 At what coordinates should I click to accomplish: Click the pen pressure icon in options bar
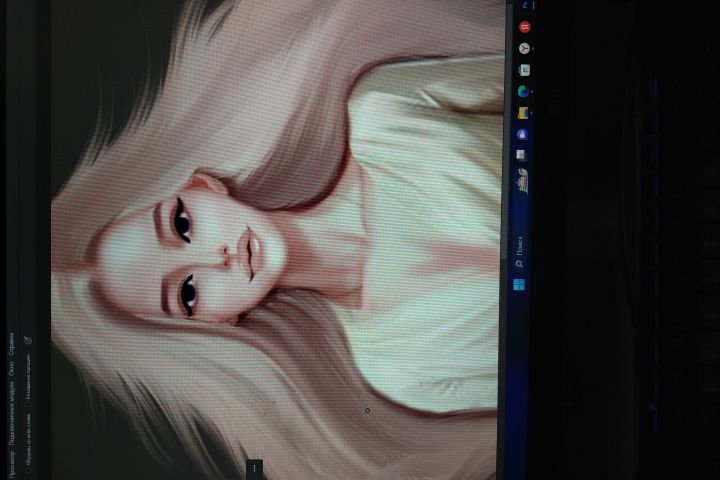(28, 340)
